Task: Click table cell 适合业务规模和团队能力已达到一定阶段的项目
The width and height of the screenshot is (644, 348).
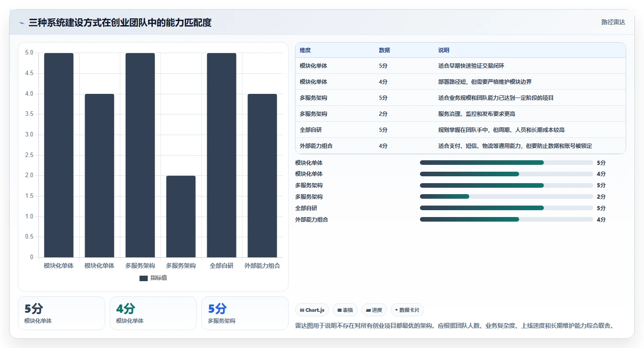Action: (x=496, y=98)
